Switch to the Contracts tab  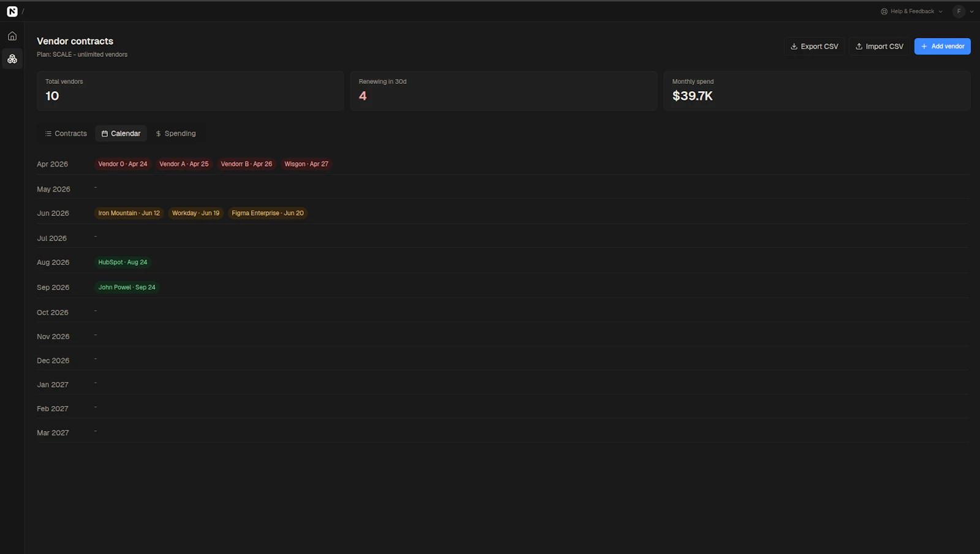[x=66, y=133]
